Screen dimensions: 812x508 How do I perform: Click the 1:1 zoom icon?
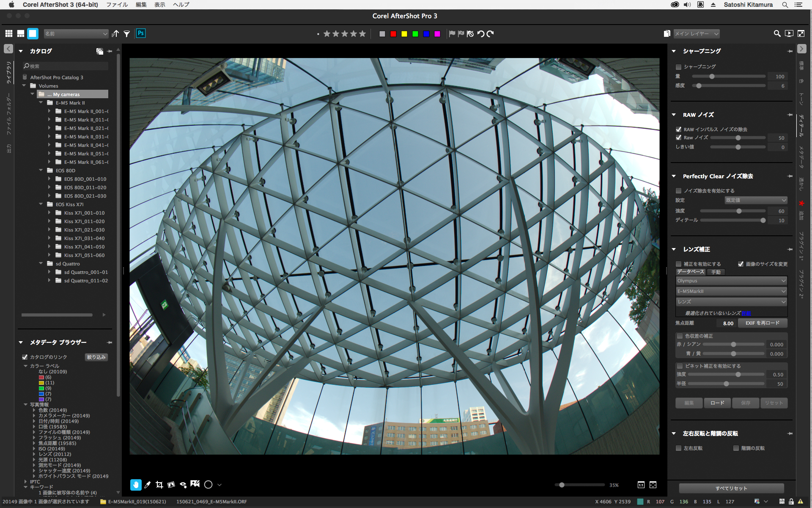pyautogui.click(x=641, y=485)
